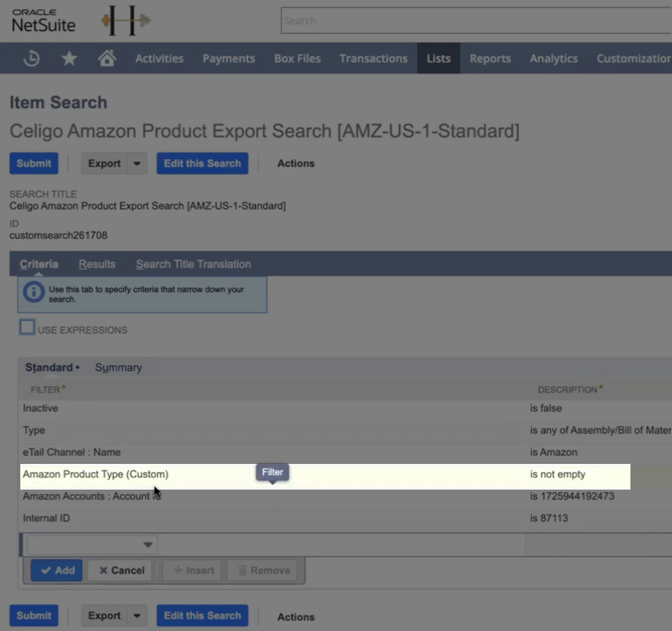This screenshot has width=672, height=631.
Task: Open the Transactions menu
Action: 373,58
